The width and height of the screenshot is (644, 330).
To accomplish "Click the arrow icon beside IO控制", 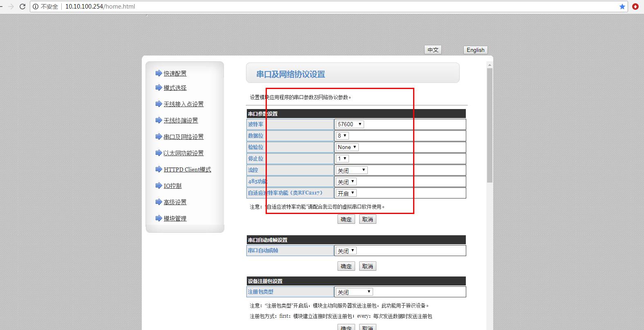I will click(159, 185).
